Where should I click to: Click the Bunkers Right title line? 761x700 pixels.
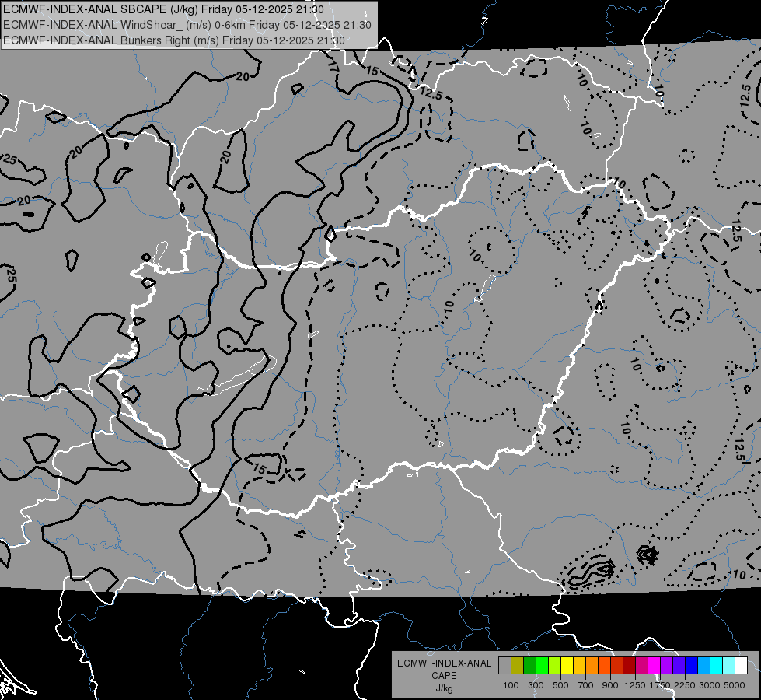pyautogui.click(x=174, y=40)
